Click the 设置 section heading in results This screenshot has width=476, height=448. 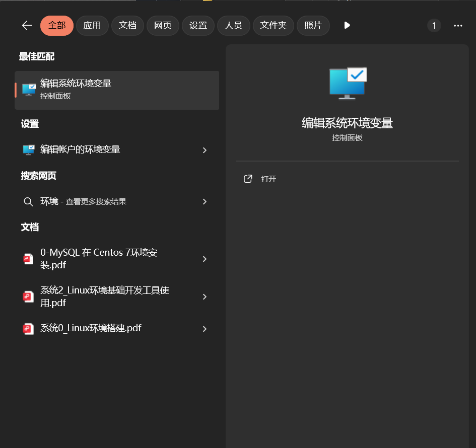pyautogui.click(x=30, y=124)
